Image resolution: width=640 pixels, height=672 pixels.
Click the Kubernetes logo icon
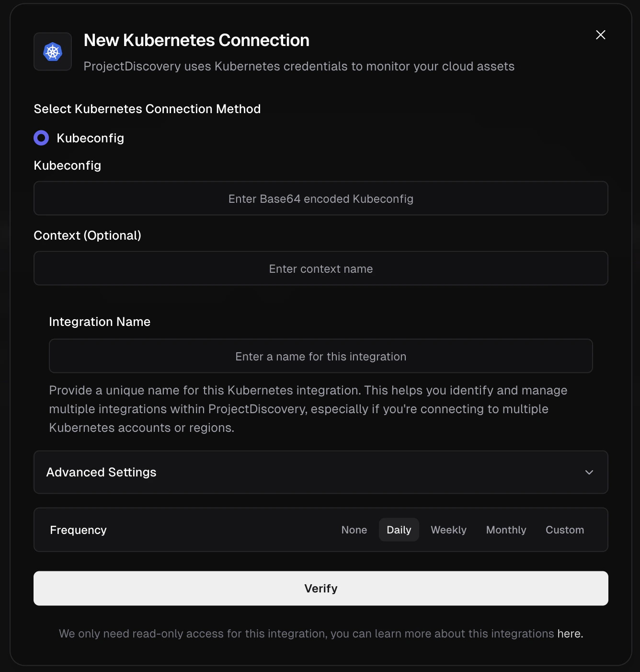(x=52, y=51)
